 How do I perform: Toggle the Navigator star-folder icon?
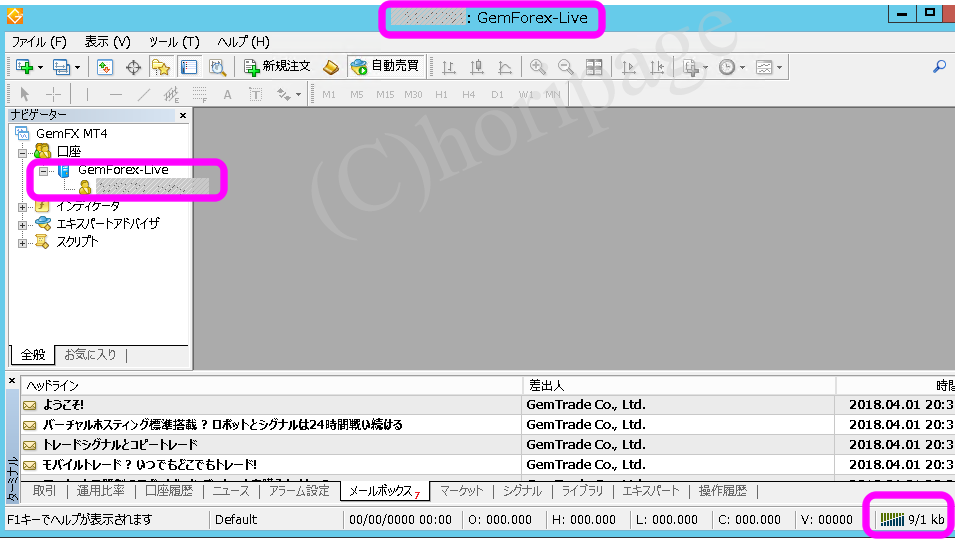161,67
